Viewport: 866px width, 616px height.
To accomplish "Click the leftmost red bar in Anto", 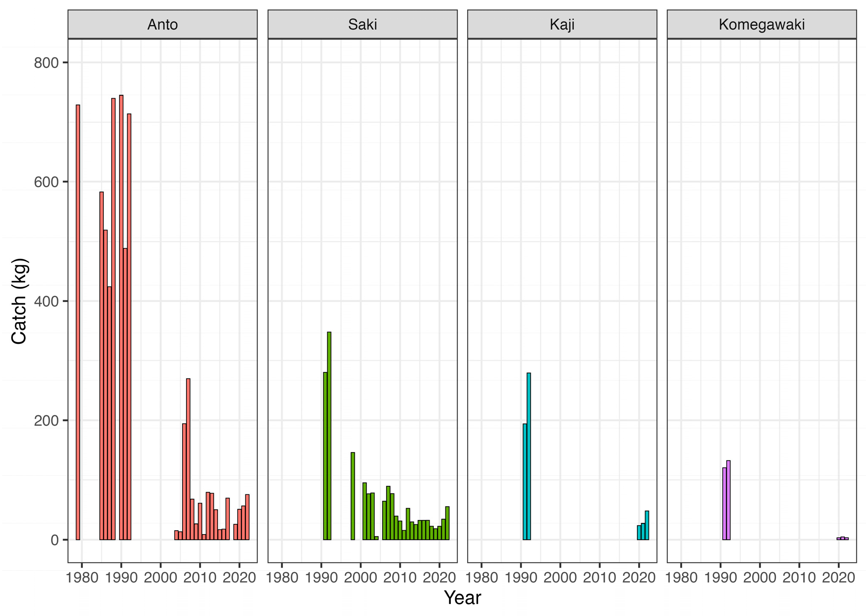I will 78,322.
